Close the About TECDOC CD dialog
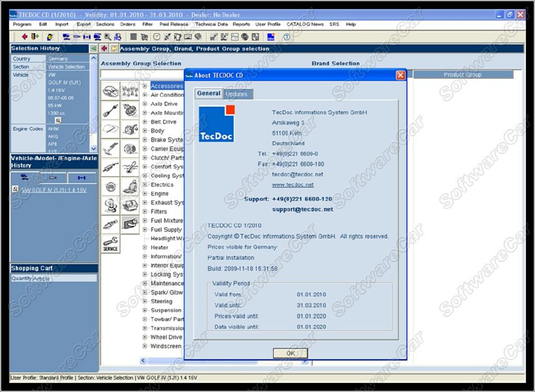 tap(400, 75)
